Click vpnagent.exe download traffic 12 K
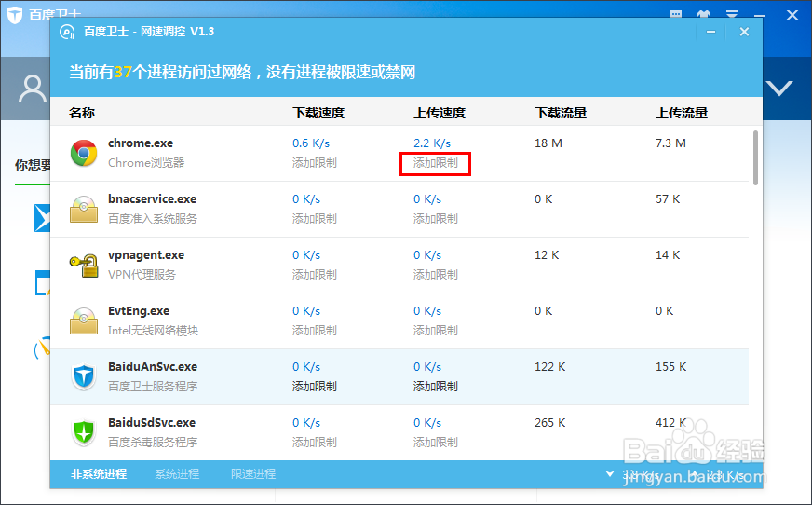This screenshot has width=812, height=505. [x=547, y=255]
